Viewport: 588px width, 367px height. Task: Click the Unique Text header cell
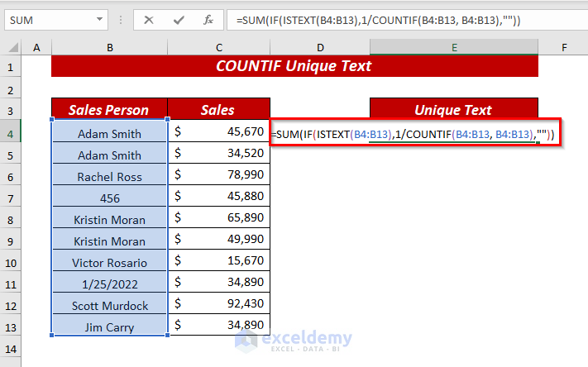point(453,110)
